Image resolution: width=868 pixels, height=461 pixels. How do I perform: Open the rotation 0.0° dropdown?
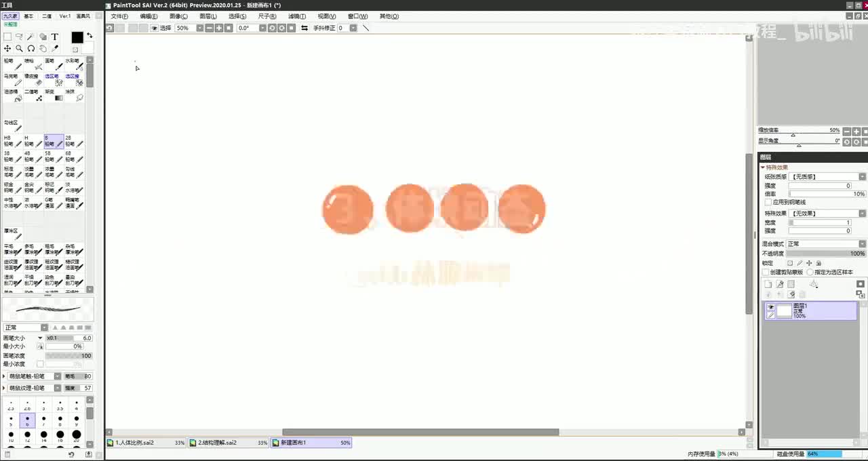(262, 28)
